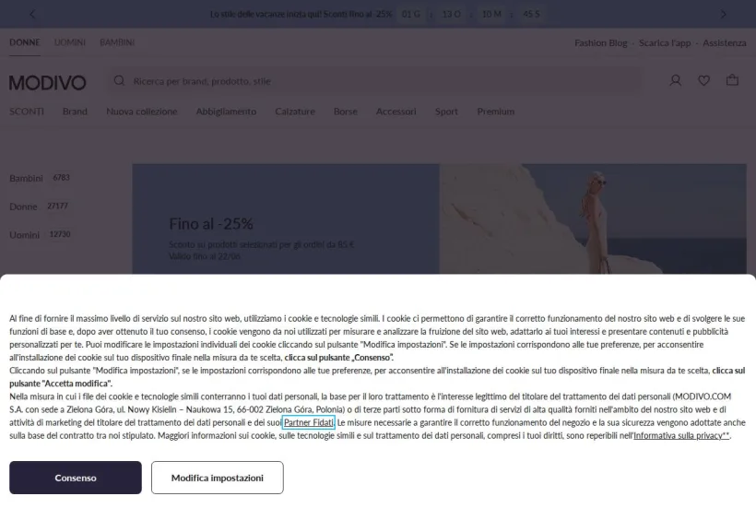Select the BAMBINI tab
756x532 pixels.
coord(117,42)
